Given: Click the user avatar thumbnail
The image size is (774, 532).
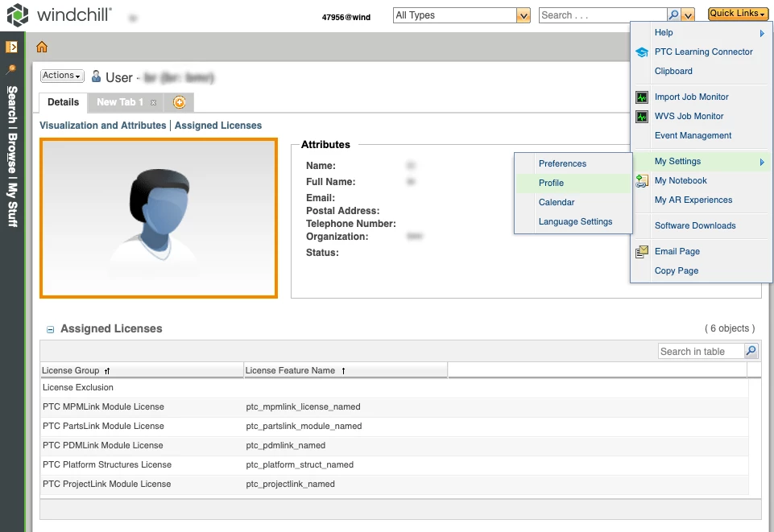Looking at the screenshot, I should tap(159, 218).
